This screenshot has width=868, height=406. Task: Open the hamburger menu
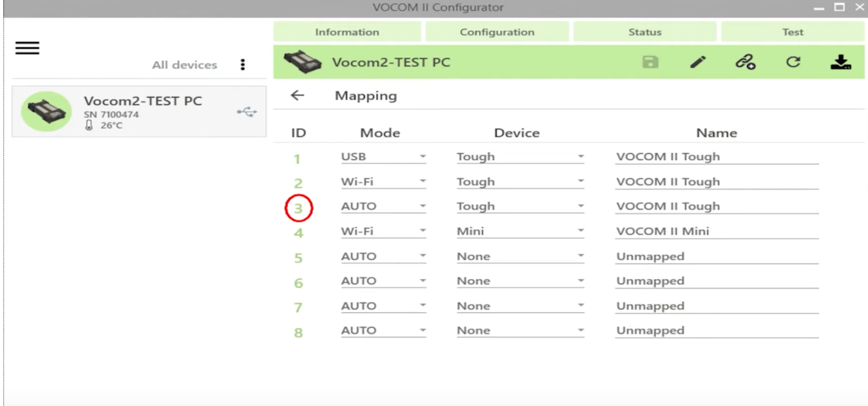[x=27, y=48]
